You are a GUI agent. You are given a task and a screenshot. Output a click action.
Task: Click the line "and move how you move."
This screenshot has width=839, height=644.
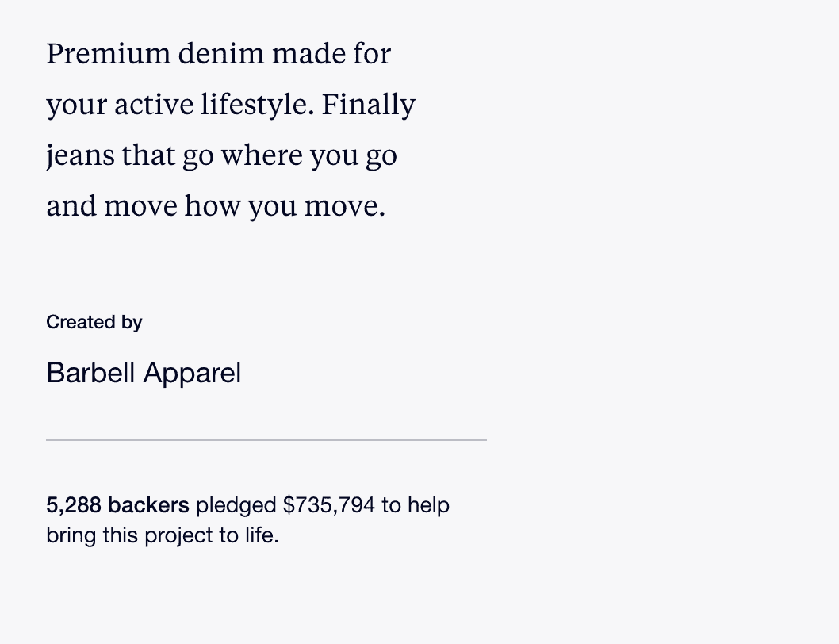coord(216,206)
